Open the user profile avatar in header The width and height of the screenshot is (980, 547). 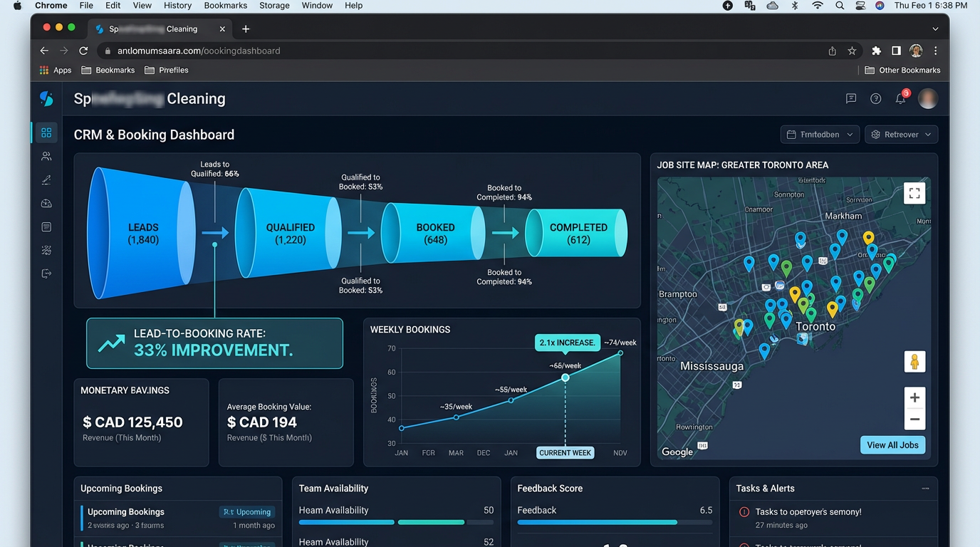[927, 98]
